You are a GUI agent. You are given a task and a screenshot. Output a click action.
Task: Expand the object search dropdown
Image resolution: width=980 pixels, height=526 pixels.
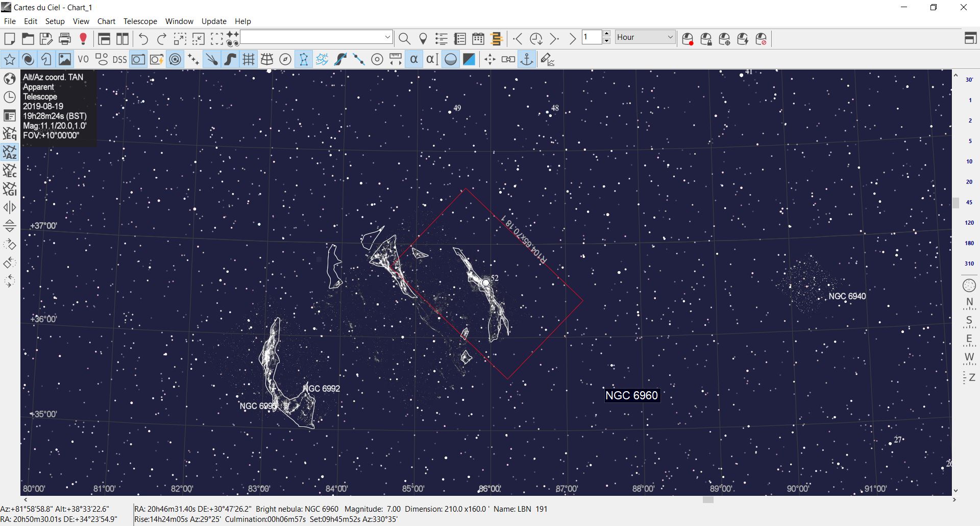click(387, 37)
